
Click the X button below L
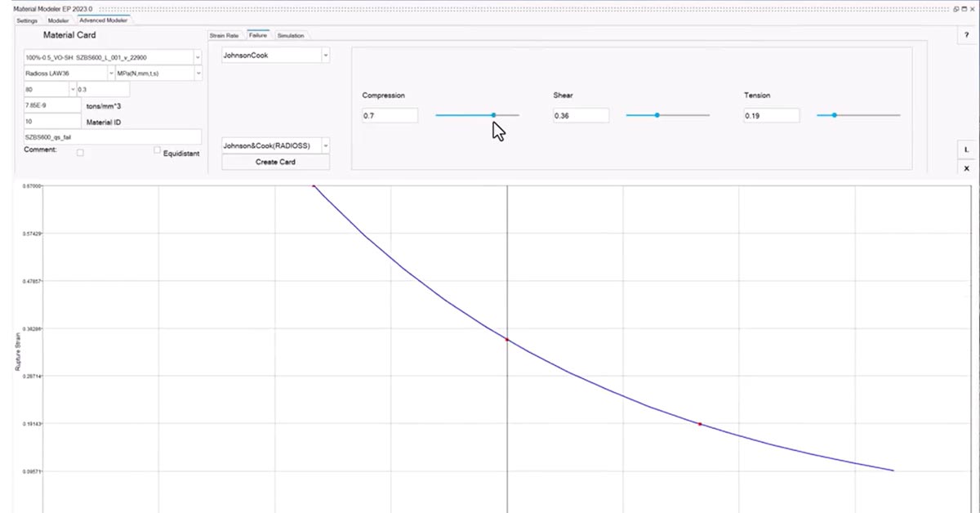967,167
